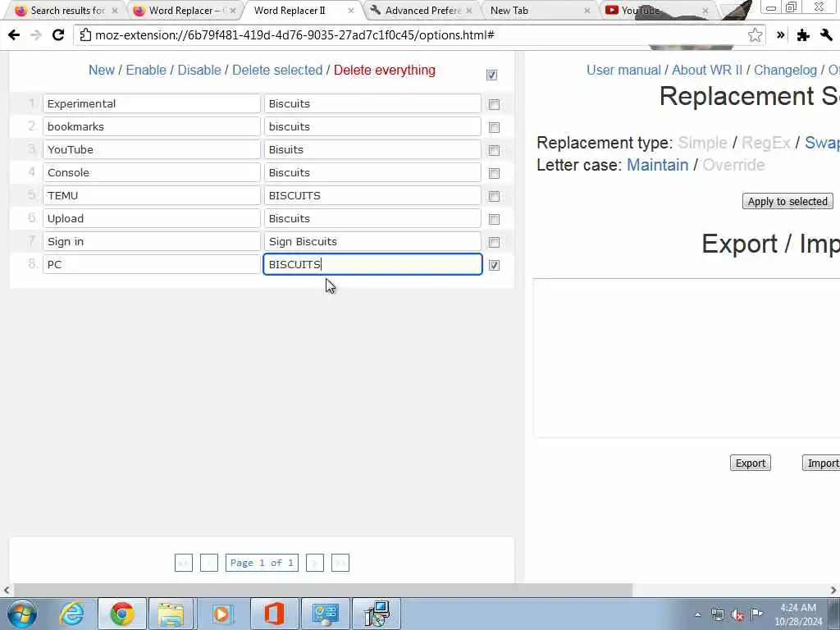Check the Experimental row checkbox

click(x=494, y=104)
